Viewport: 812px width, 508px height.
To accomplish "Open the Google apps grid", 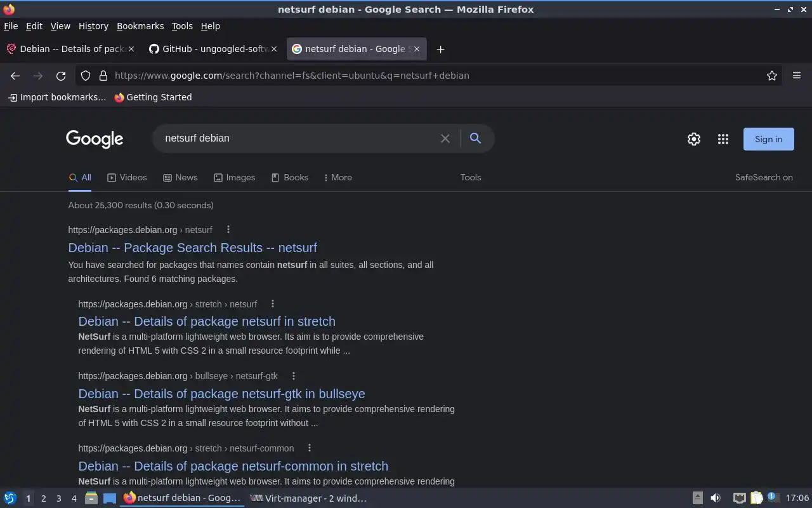I will tap(723, 139).
